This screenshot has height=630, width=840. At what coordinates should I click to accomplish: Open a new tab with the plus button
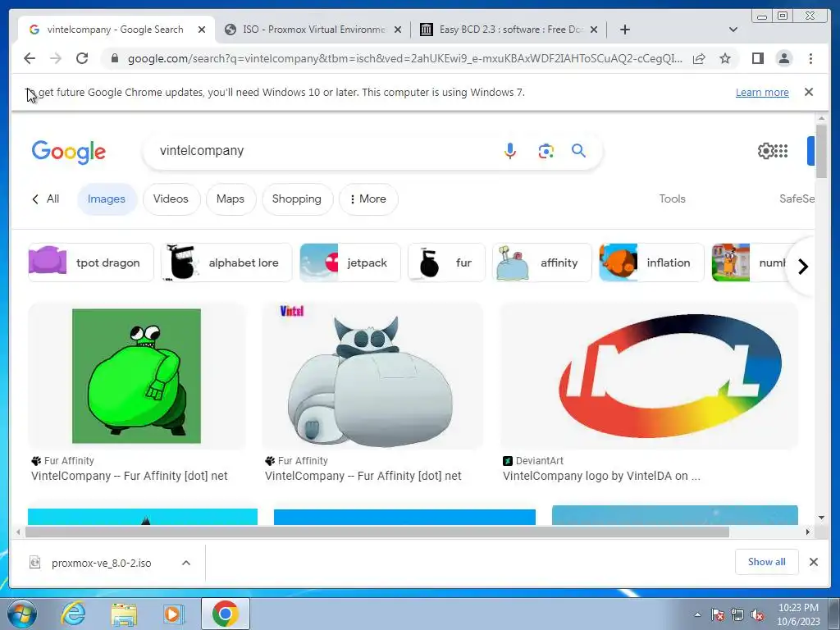point(624,30)
